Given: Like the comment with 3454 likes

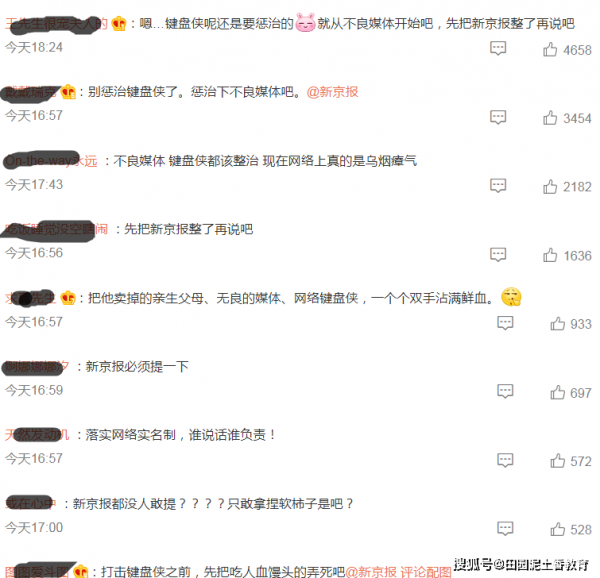Looking at the screenshot, I should pos(550,117).
